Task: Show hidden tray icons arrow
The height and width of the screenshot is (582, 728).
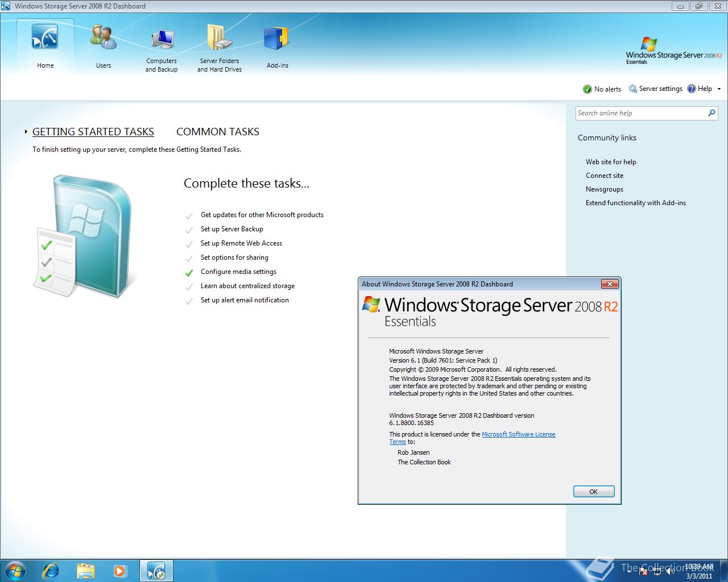Action: (629, 571)
